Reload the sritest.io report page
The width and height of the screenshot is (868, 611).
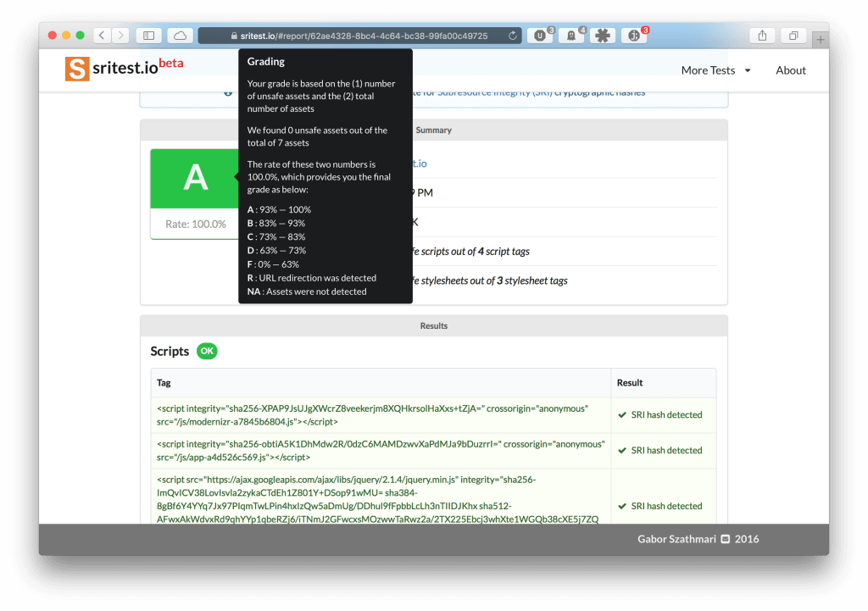(513, 36)
